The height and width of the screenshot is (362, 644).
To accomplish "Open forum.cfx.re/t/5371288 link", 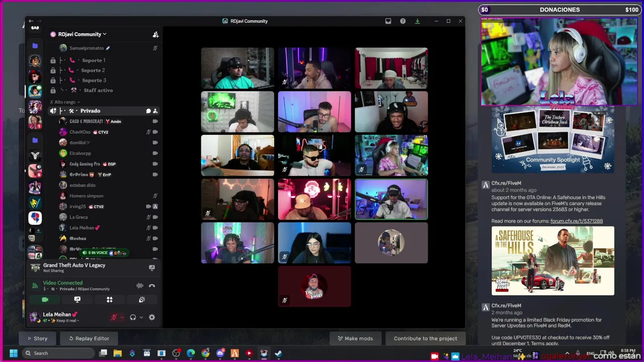I will pyautogui.click(x=577, y=221).
